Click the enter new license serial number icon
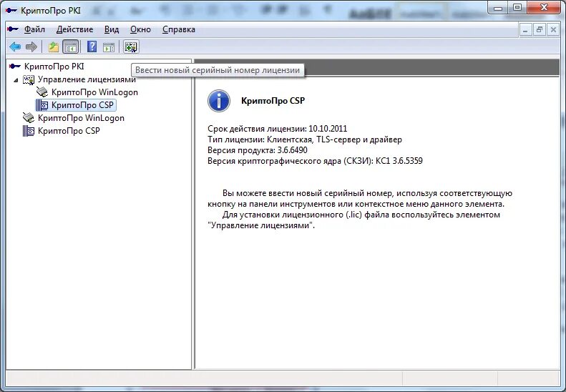This screenshot has height=392, width=566. click(x=131, y=46)
